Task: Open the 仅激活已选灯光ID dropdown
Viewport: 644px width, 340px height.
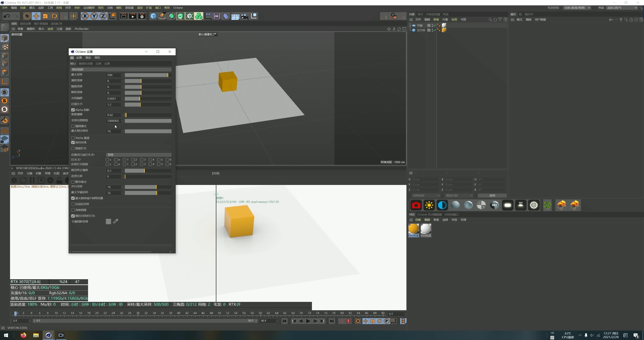Action: 139,155
